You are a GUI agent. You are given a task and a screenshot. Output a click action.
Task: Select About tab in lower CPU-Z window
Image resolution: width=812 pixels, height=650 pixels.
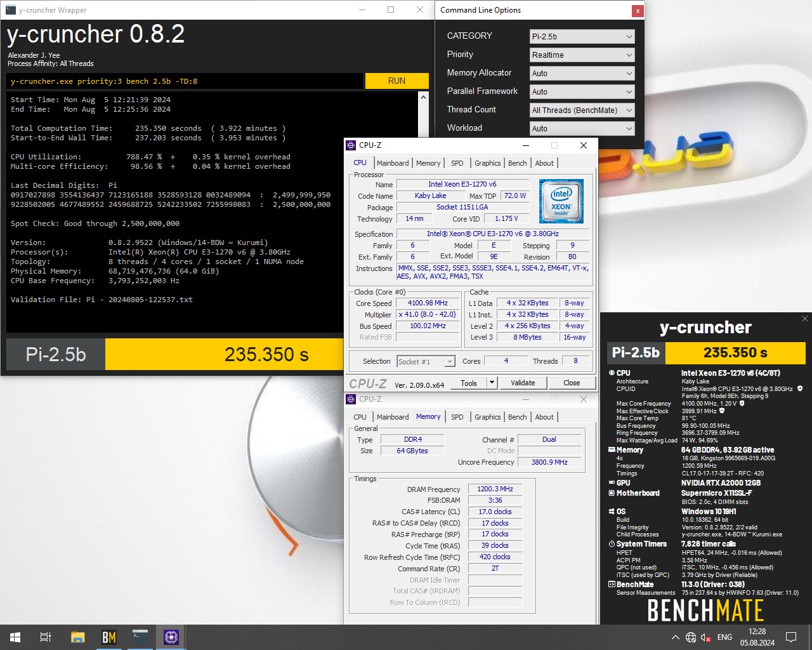pos(544,417)
